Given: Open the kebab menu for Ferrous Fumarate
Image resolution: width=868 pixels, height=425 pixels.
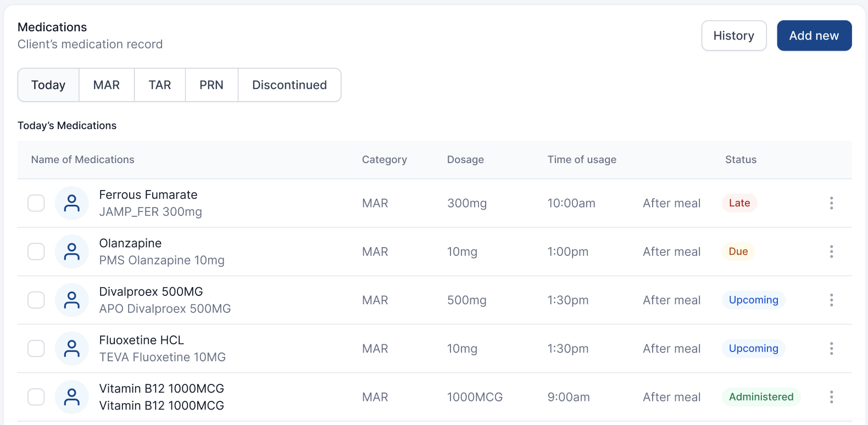Looking at the screenshot, I should (x=831, y=203).
